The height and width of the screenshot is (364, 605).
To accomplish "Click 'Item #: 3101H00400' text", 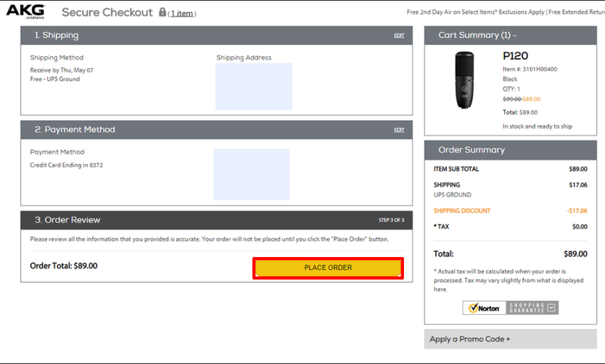I will (x=530, y=69).
